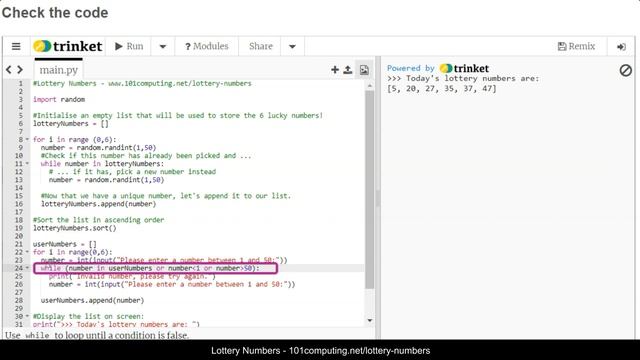Click the 'lotteryNumbers.append(number)' line

pyautogui.click(x=98, y=204)
